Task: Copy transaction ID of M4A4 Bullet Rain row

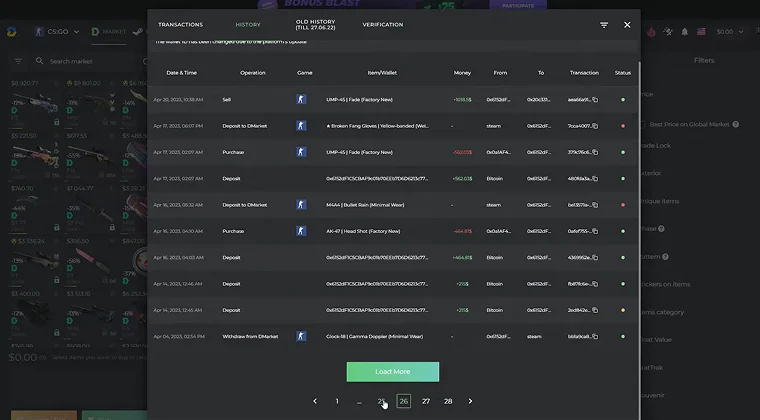Action: coord(595,205)
